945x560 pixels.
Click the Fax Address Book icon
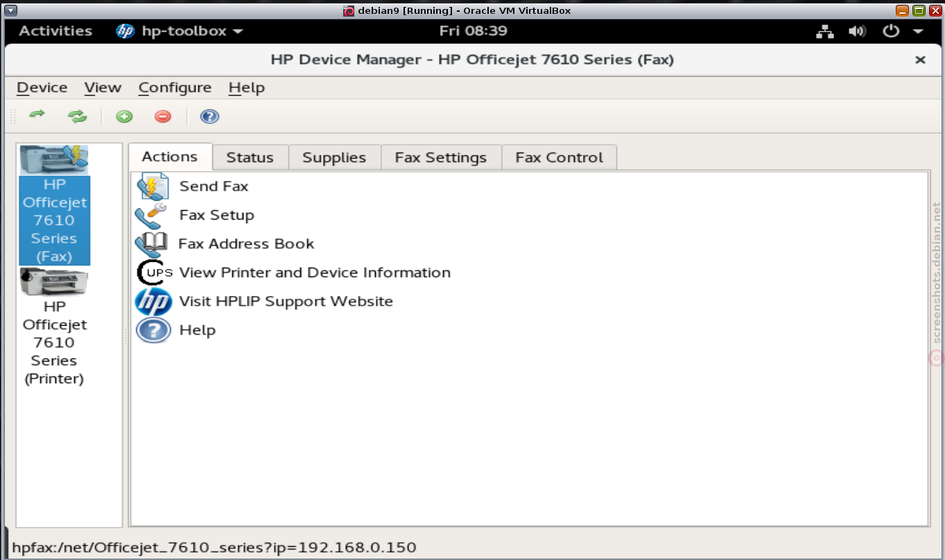152,244
